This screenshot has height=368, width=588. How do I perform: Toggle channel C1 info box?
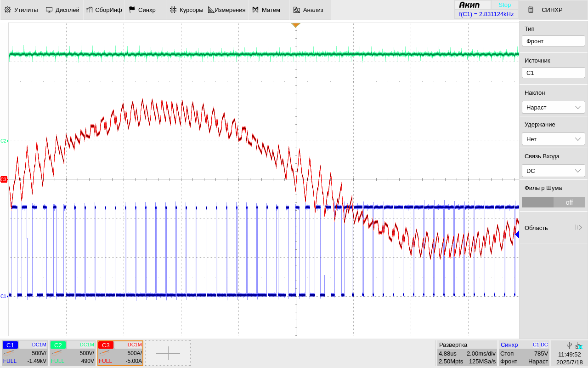[25, 353]
